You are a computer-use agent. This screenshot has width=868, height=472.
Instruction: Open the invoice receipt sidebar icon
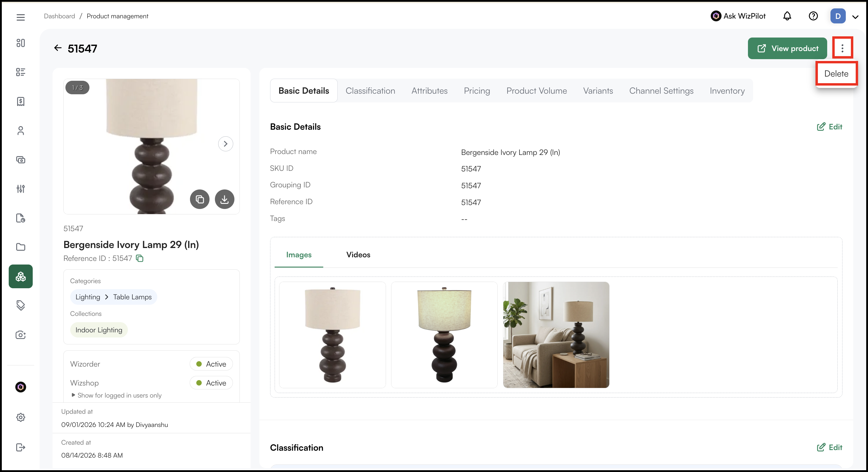click(x=20, y=101)
